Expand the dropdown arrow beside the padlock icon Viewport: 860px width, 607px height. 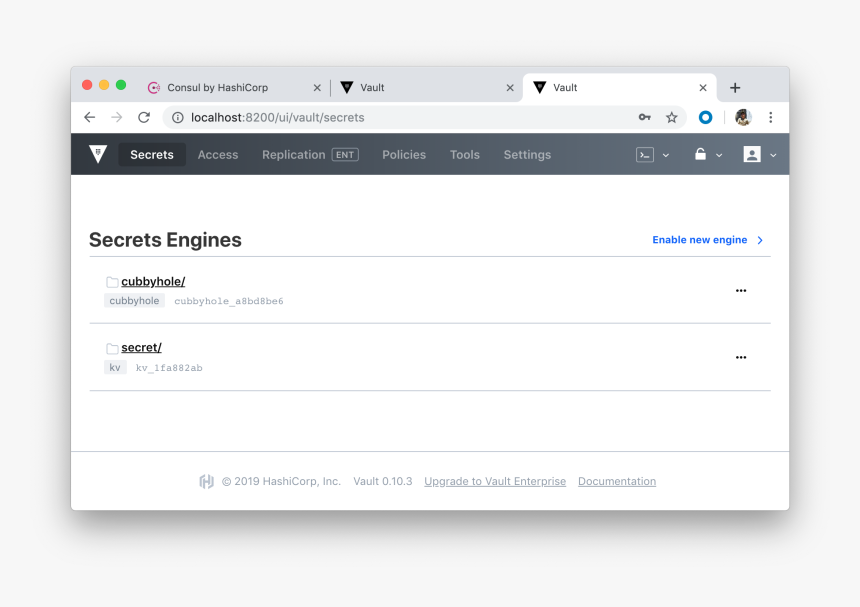coord(719,156)
